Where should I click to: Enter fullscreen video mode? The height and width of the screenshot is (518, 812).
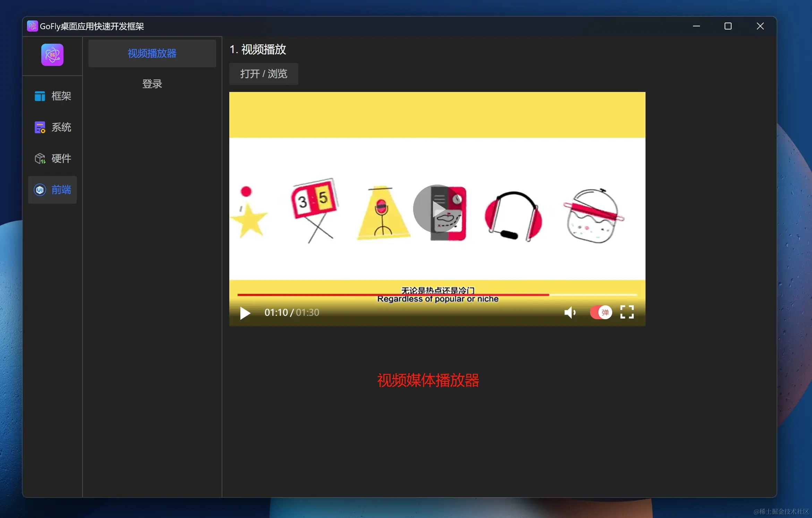(627, 312)
